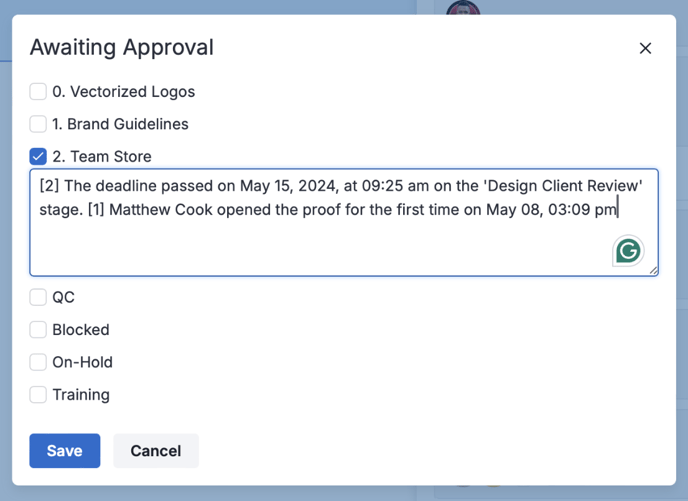Click the 'Awaiting Approval' dialog title
Viewport: 688px width, 501px height.
(x=121, y=47)
